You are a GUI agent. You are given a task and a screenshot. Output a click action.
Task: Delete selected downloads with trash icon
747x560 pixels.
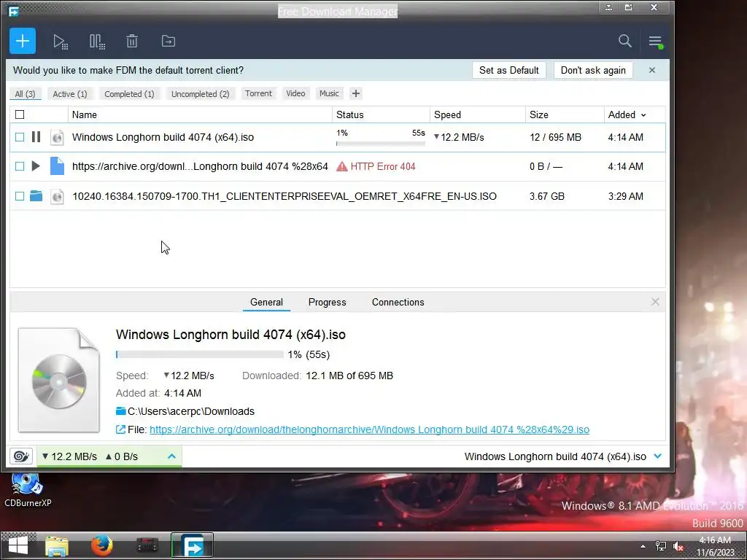[132, 41]
